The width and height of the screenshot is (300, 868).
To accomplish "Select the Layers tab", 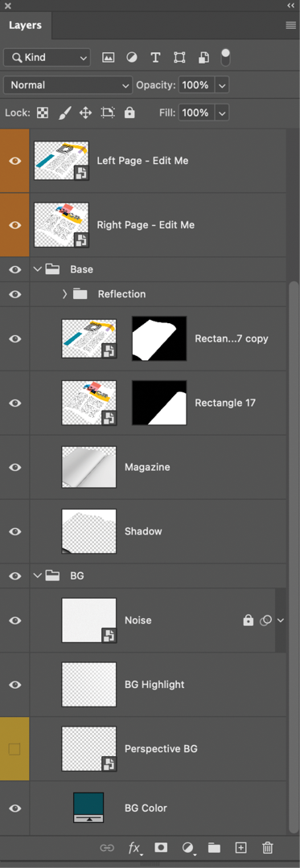I will (25, 26).
